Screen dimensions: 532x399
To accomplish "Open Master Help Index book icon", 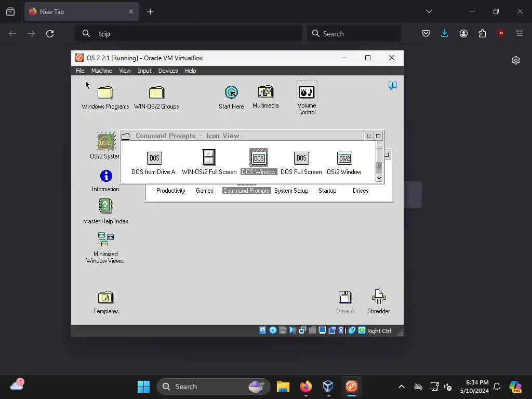I will tap(105, 206).
